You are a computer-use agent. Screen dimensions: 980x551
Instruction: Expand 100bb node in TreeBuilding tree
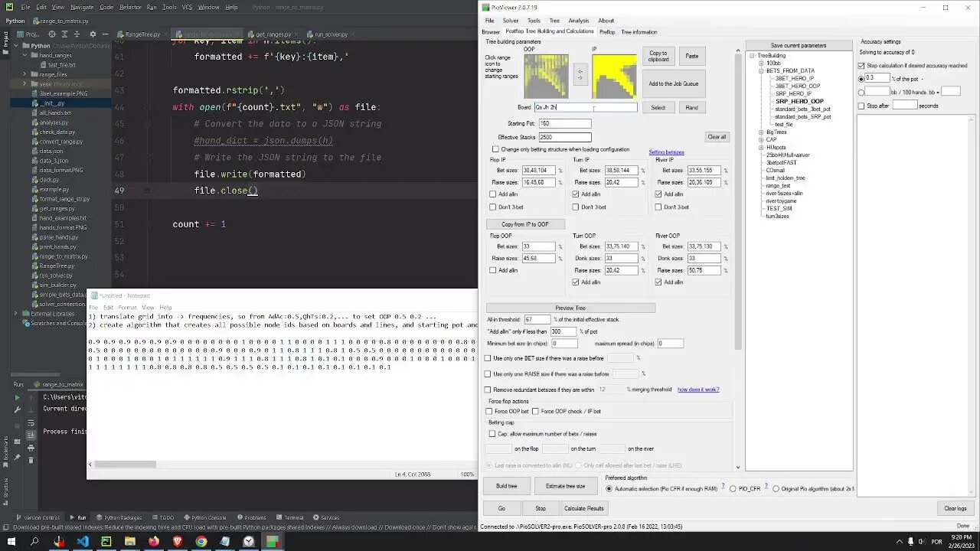[761, 64]
